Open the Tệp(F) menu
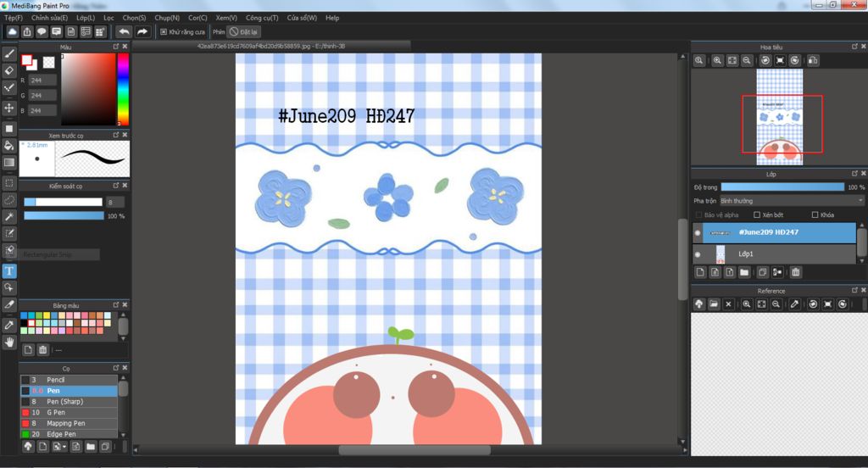Screen dimensions: 868x468 (x=14, y=18)
